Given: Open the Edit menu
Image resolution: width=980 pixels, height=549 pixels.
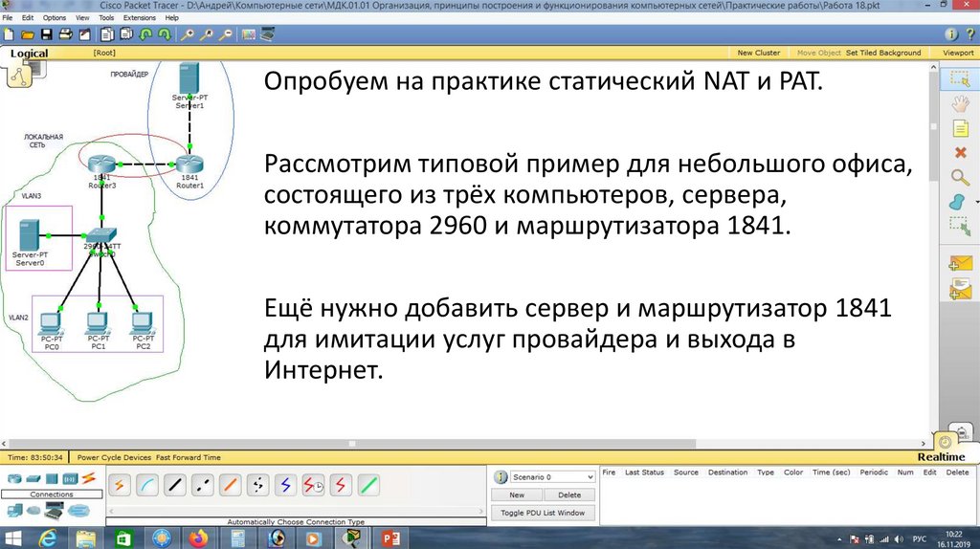Looking at the screenshot, I should click(28, 17).
